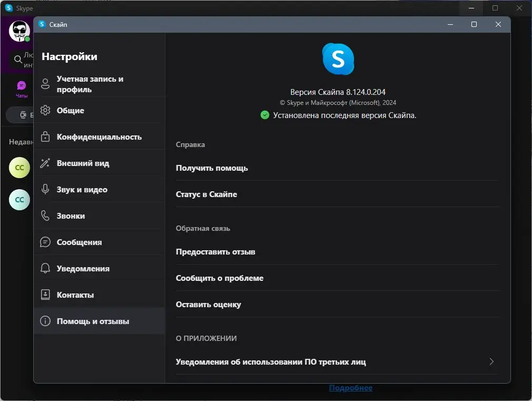Click the Skype icon in the main window title bar
The width and height of the screenshot is (532, 401).
tap(9, 8)
